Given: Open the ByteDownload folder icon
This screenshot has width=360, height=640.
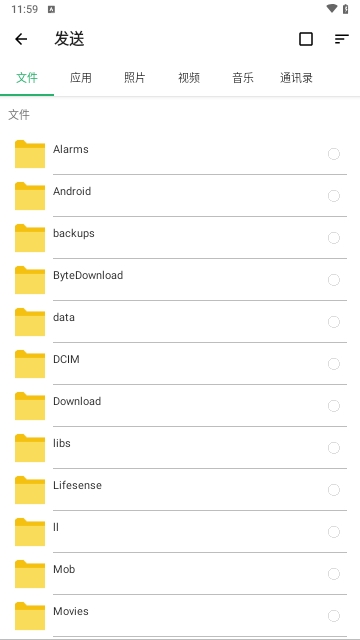Looking at the screenshot, I should 30,280.
